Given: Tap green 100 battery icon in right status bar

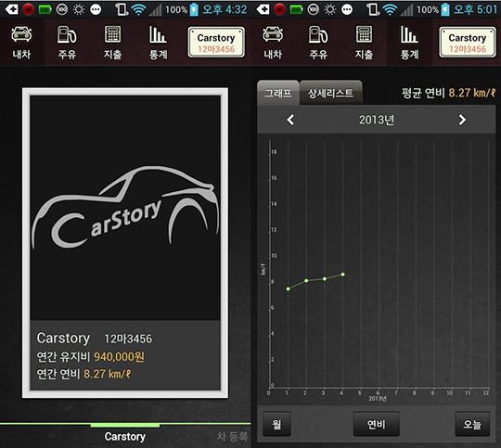Looking at the screenshot, I should (x=296, y=10).
